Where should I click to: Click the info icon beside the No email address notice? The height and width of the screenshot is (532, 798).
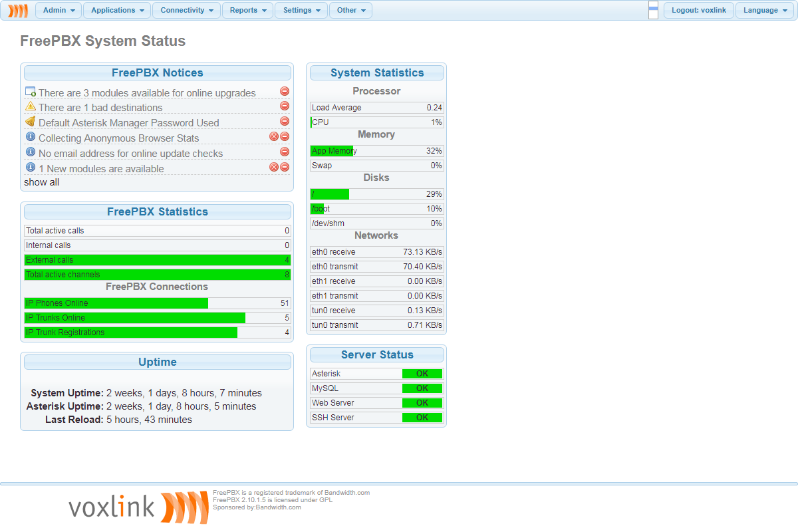tap(30, 152)
